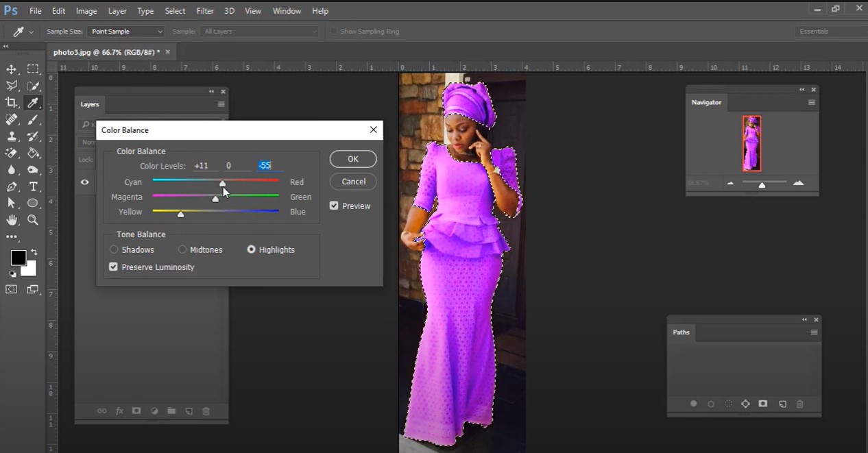This screenshot has height=453, width=868.
Task: Uncheck the Preview checkbox
Action: click(334, 206)
